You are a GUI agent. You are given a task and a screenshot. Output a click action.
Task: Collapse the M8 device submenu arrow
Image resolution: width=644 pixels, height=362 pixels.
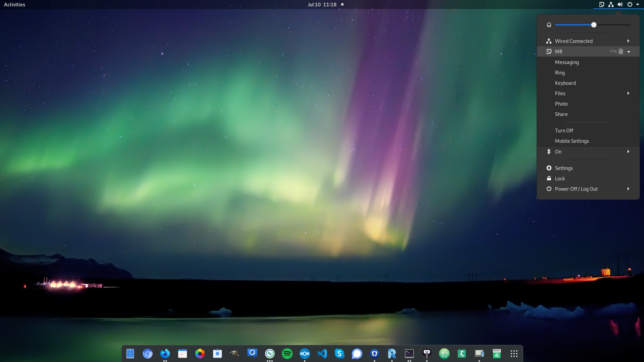click(x=629, y=52)
